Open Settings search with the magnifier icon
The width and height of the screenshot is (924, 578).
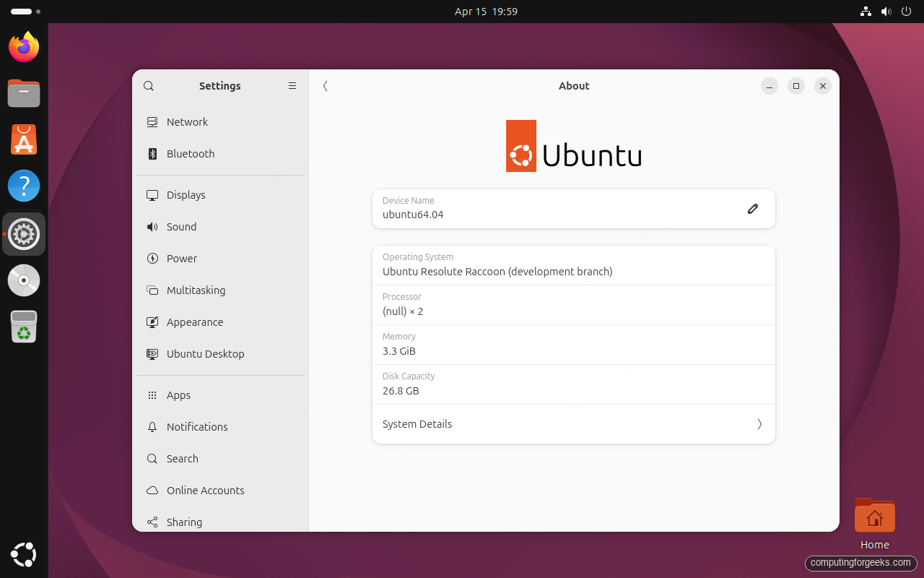point(148,86)
